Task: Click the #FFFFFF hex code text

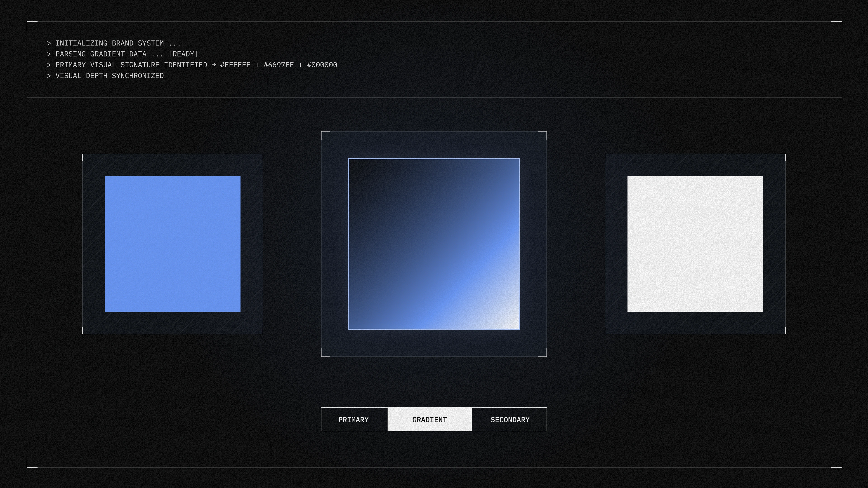Action: (x=235, y=65)
